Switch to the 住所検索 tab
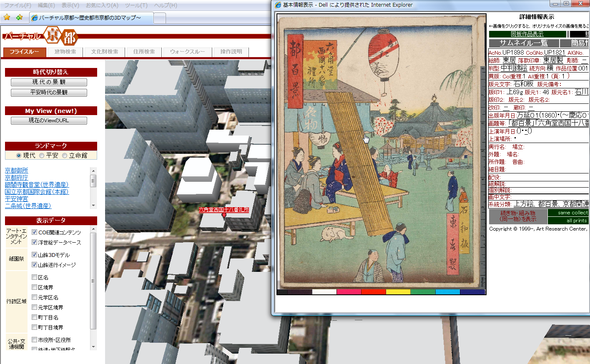Image resolution: width=590 pixels, height=364 pixels. click(x=144, y=52)
